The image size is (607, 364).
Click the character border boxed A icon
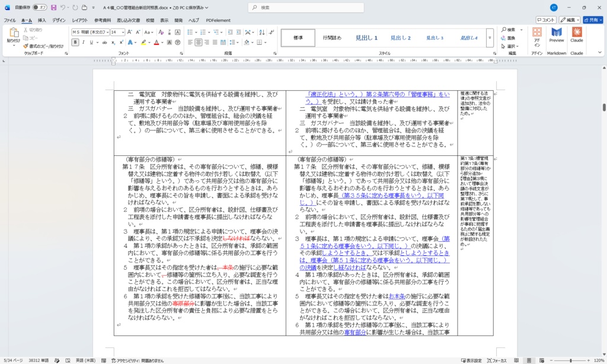177,32
